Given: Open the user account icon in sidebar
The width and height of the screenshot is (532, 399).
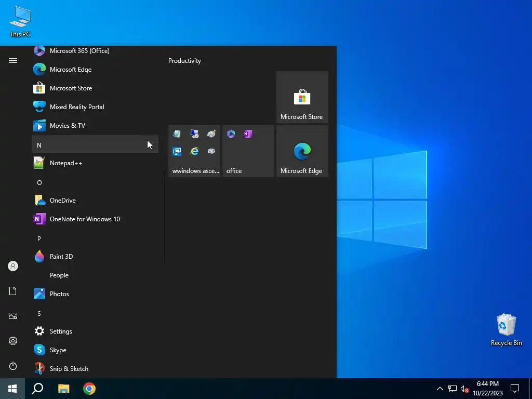Looking at the screenshot, I should pos(13,266).
